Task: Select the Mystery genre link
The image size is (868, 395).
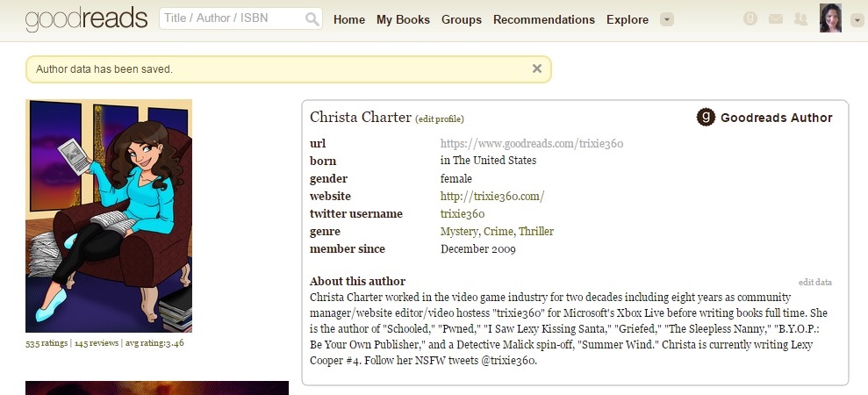Action: click(x=459, y=232)
